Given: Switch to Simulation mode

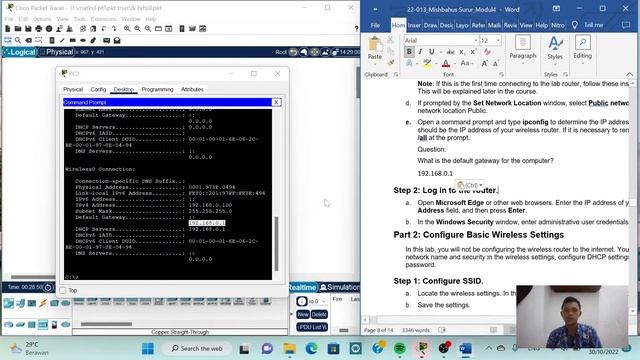Looking at the screenshot, I should (x=340, y=287).
